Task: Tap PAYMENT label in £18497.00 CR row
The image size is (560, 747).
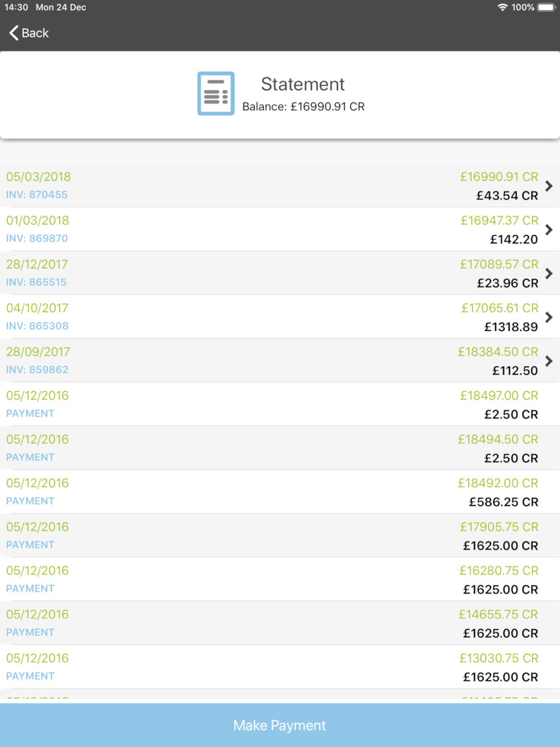Action: coord(30,413)
